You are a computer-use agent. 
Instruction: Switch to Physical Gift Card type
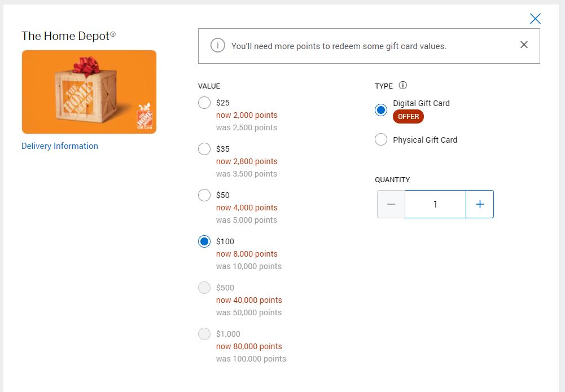(x=381, y=139)
